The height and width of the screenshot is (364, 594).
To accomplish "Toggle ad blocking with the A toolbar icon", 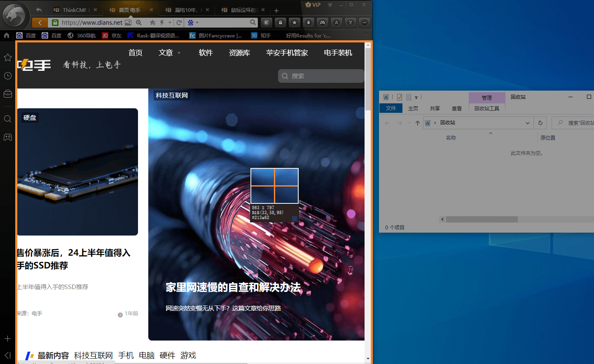I will pyautogui.click(x=336, y=23).
